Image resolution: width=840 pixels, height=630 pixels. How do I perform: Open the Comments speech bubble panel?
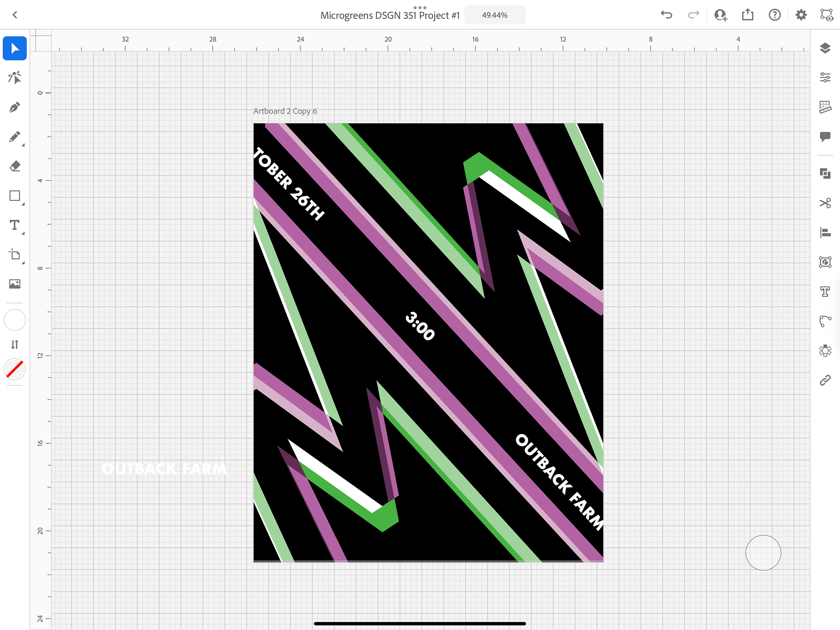click(x=825, y=137)
